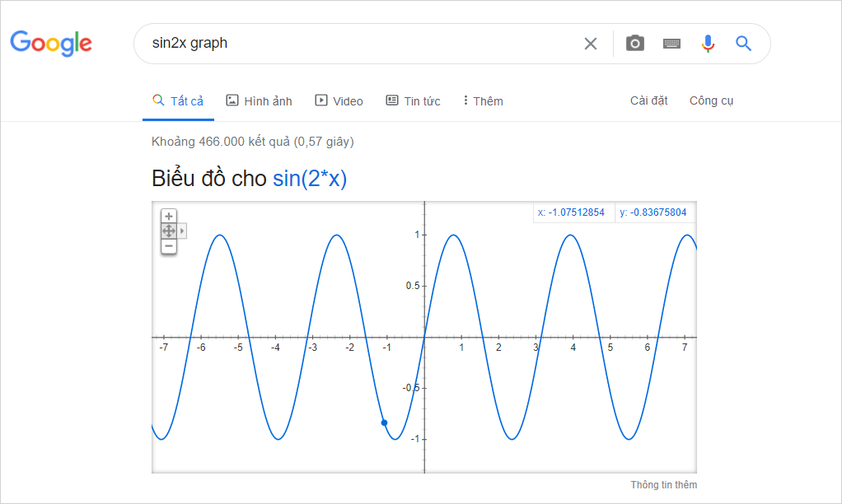
Task: Expand the pan tool options arrow
Action: tap(182, 231)
